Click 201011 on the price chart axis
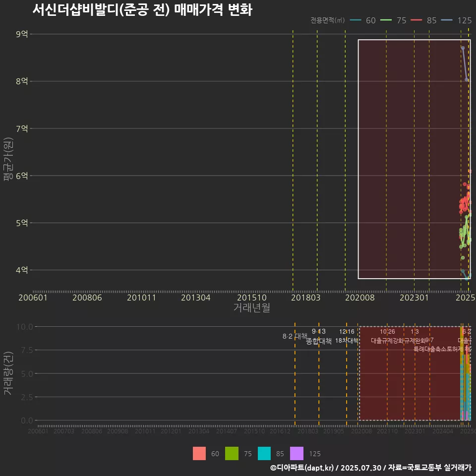 (141, 297)
